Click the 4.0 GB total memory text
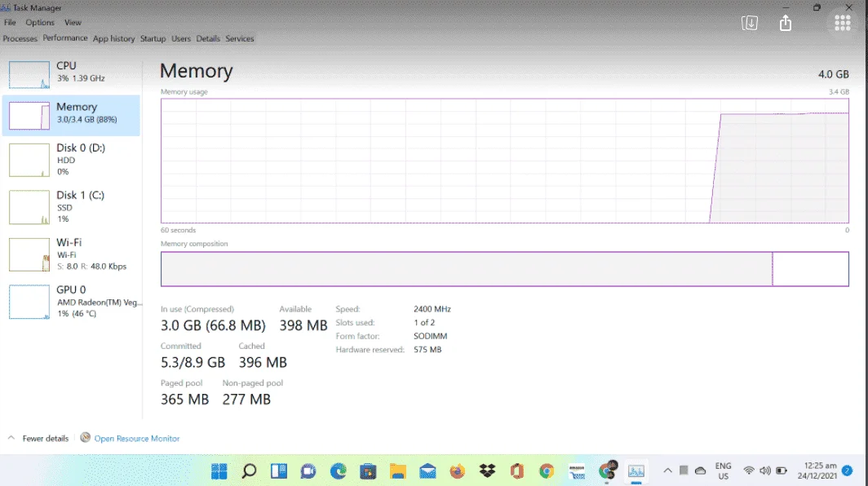The image size is (868, 486). point(833,74)
